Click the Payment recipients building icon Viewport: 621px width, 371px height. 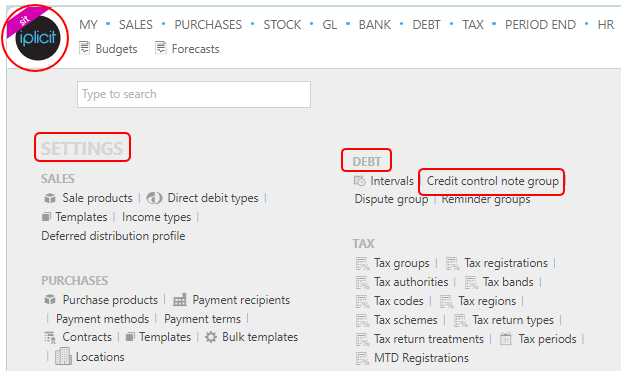click(x=180, y=300)
